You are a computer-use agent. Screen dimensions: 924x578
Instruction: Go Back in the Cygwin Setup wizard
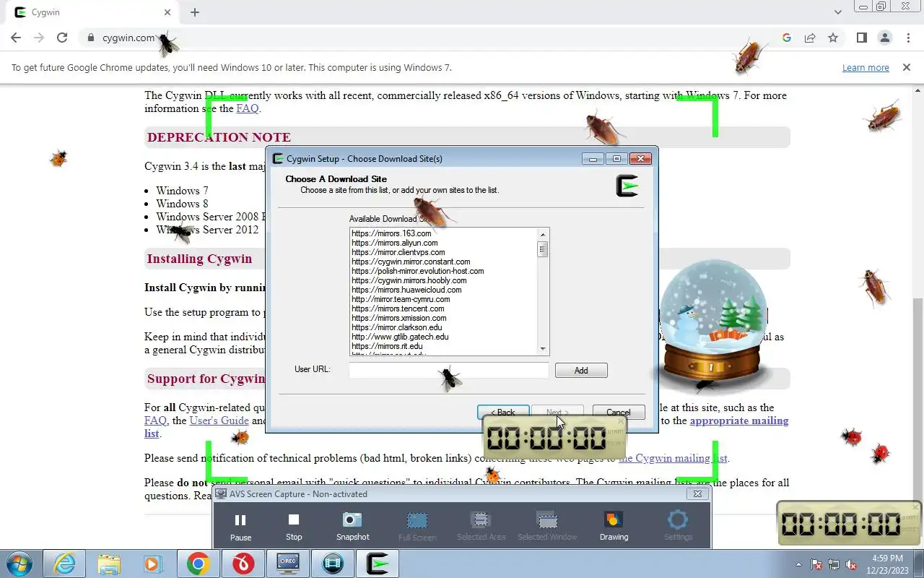coord(503,413)
